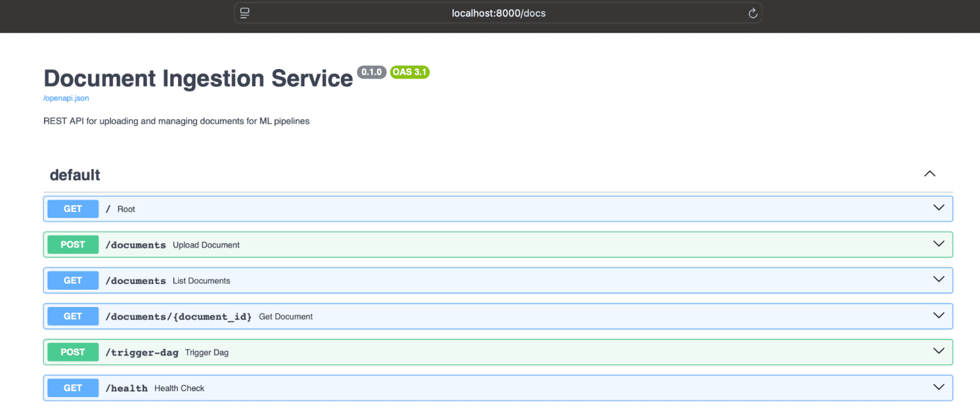
Task: Click the page settings icon in address bar
Action: pos(245,13)
